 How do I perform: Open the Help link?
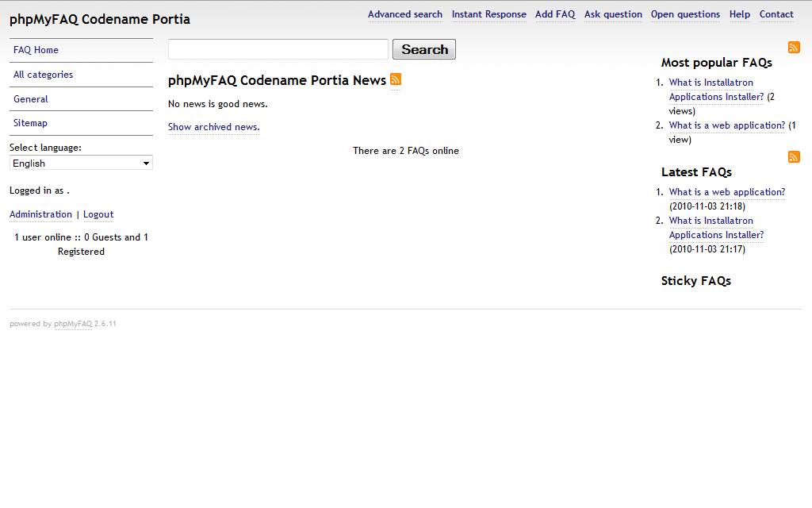tap(739, 14)
